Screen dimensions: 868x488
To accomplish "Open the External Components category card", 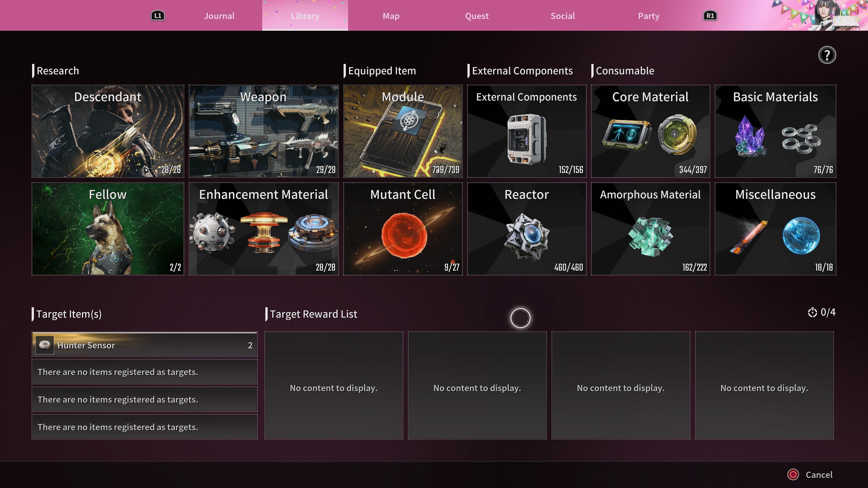I will (x=527, y=131).
